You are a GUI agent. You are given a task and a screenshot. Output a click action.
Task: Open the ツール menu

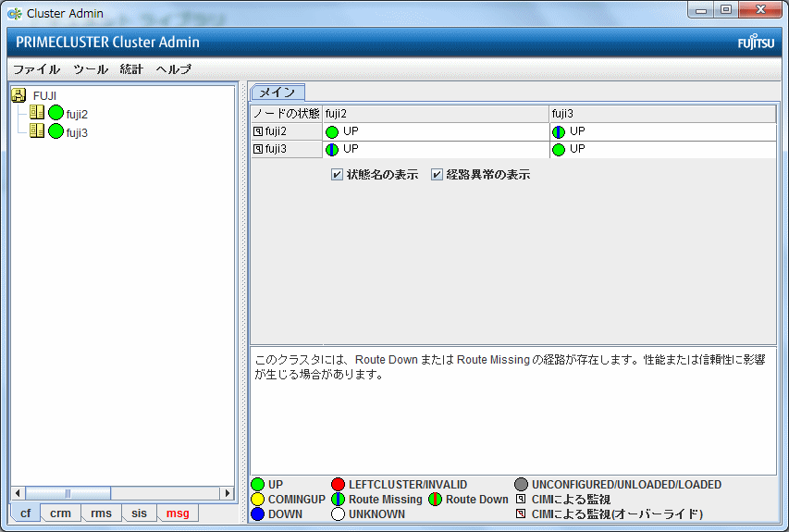90,69
